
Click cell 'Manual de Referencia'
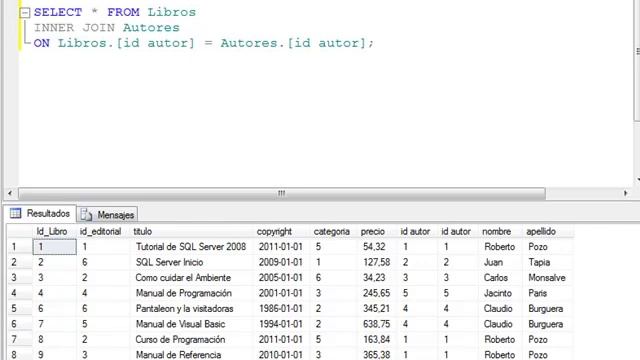(191, 355)
